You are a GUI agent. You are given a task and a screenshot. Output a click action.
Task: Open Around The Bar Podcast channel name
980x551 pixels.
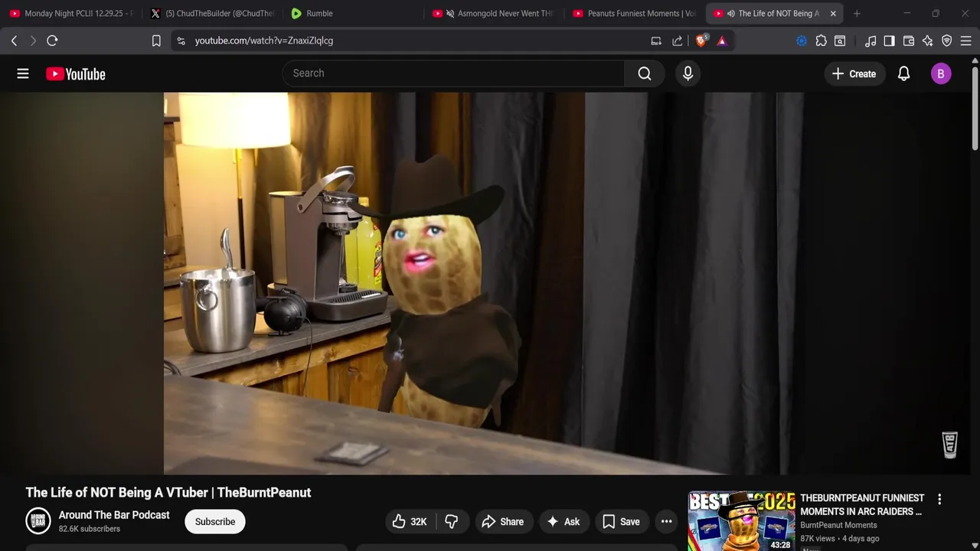point(114,515)
